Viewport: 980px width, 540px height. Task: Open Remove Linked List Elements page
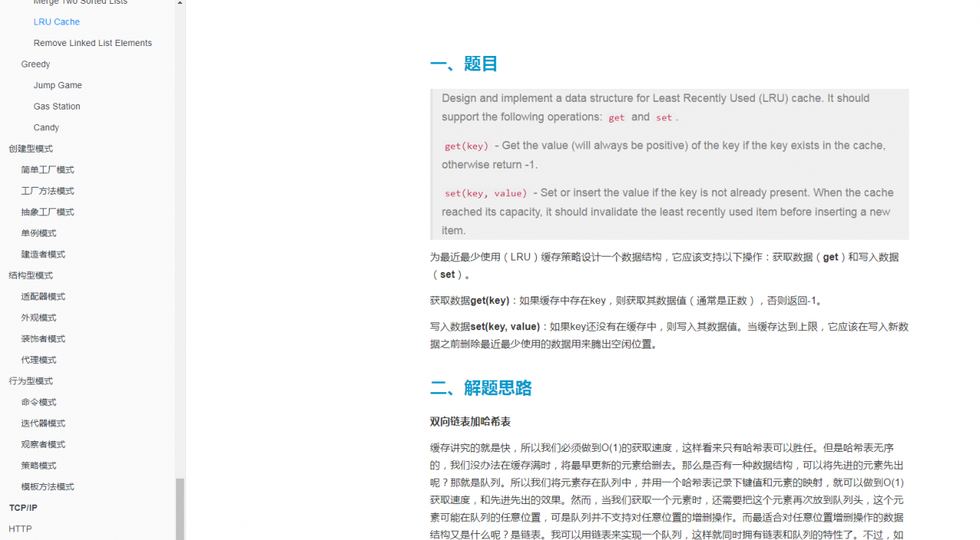pos(93,43)
